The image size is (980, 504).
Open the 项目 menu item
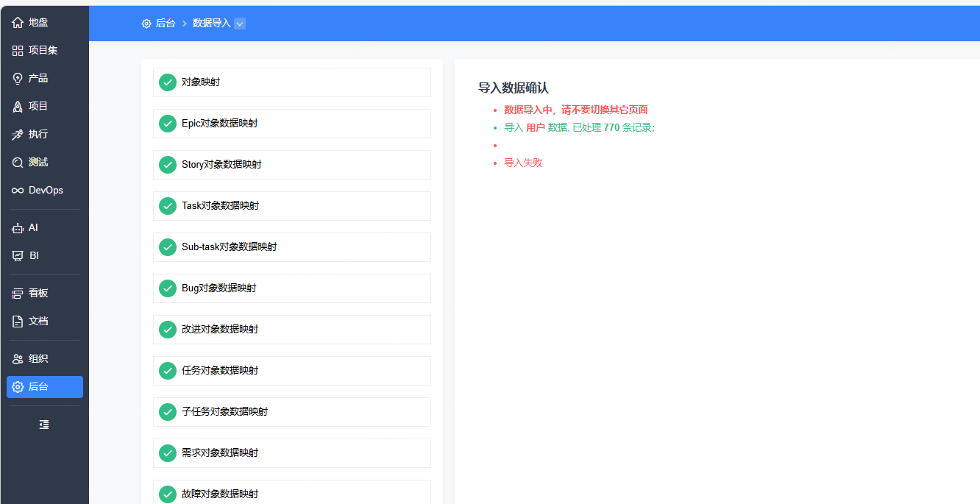pyautogui.click(x=45, y=107)
